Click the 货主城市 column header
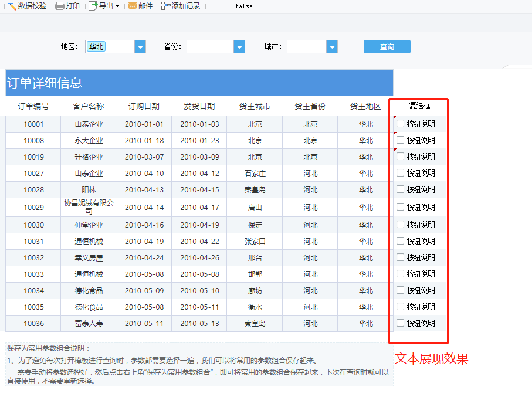 pos(255,106)
